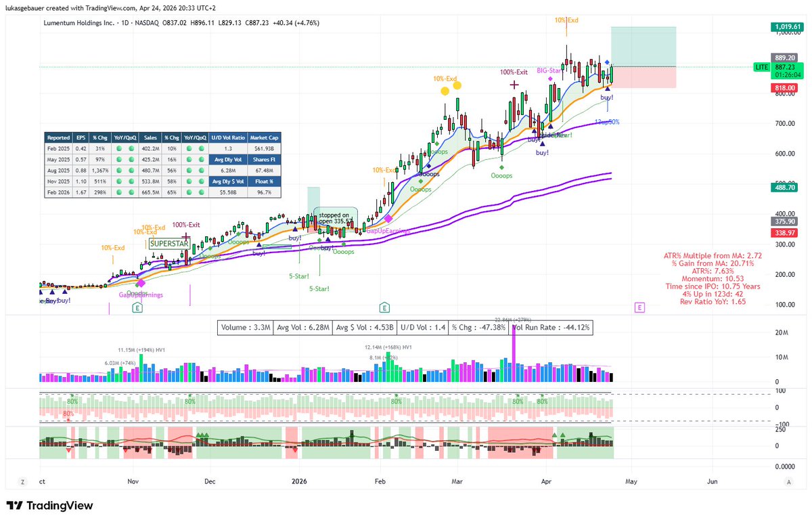Click the gray 375.90 price label
The image size is (812, 522).
coord(784,221)
